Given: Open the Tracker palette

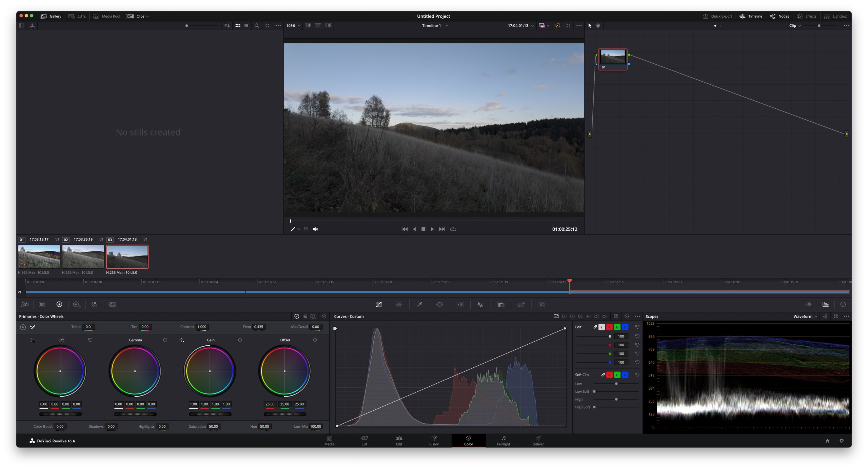Looking at the screenshot, I should point(460,304).
